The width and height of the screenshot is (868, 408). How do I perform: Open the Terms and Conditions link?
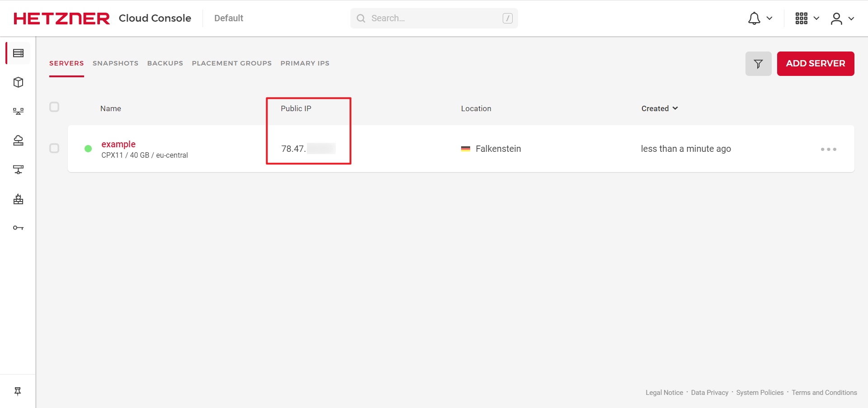[x=824, y=393]
